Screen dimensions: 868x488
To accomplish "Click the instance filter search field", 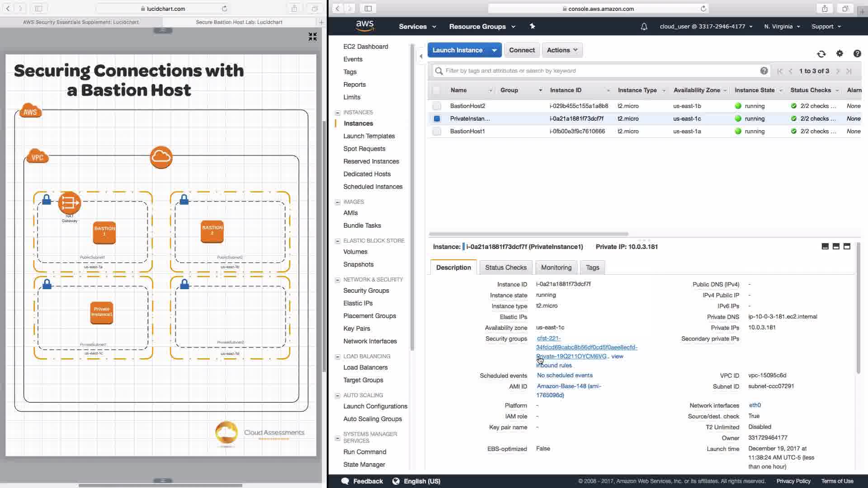I will [597, 71].
